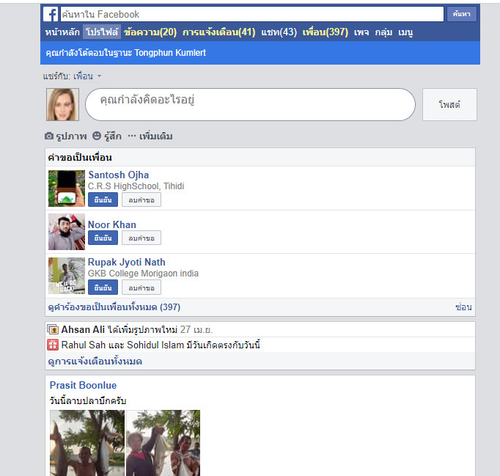Click the C.R.S HighSchool, Tihidi text
The image size is (500, 476).
pyautogui.click(x=136, y=186)
